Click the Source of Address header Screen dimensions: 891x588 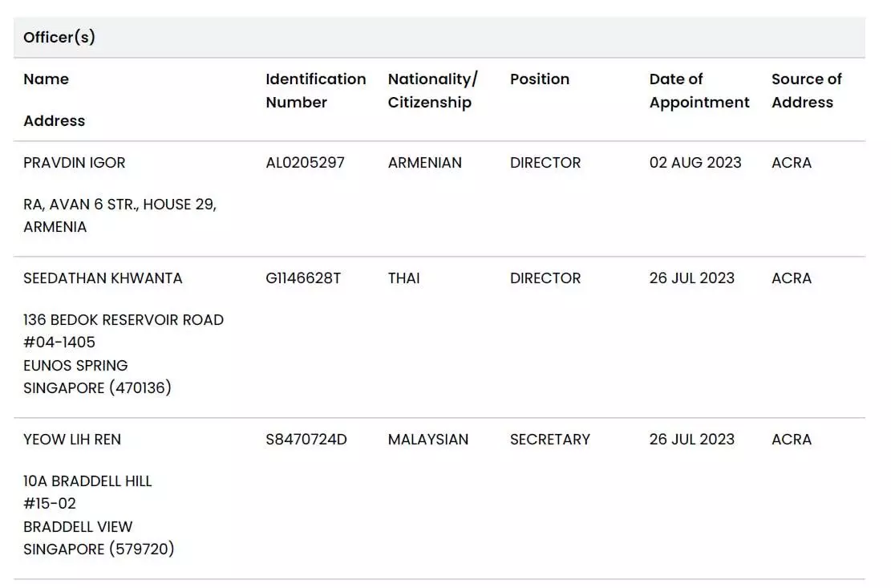coord(806,91)
